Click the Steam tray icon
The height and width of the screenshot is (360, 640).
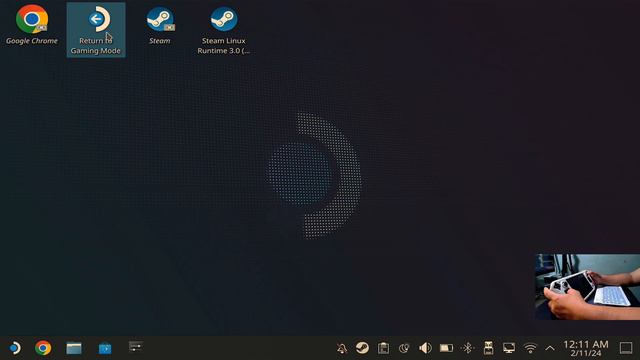click(362, 348)
